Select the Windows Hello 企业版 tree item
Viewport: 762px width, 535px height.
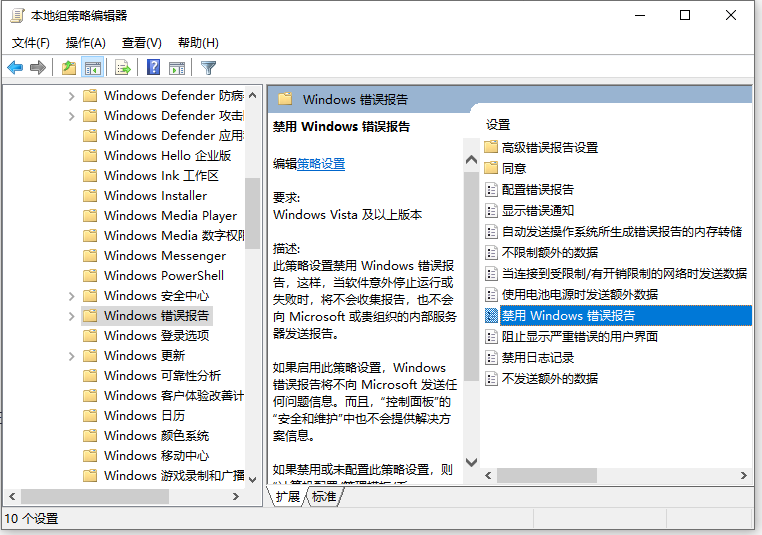167,155
